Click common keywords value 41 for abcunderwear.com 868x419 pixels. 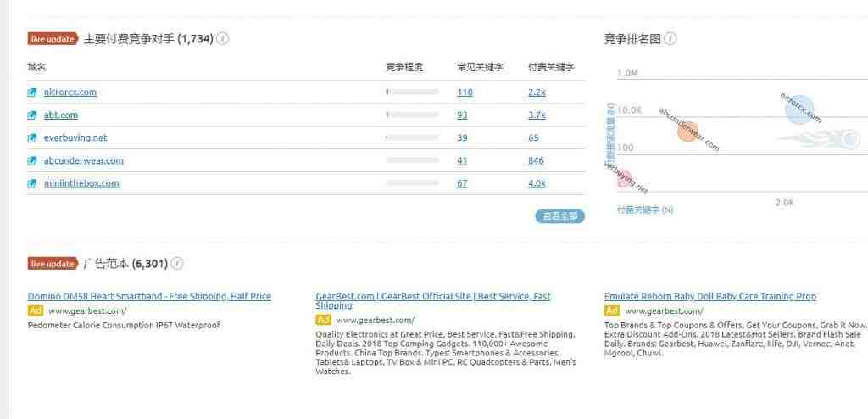462,160
